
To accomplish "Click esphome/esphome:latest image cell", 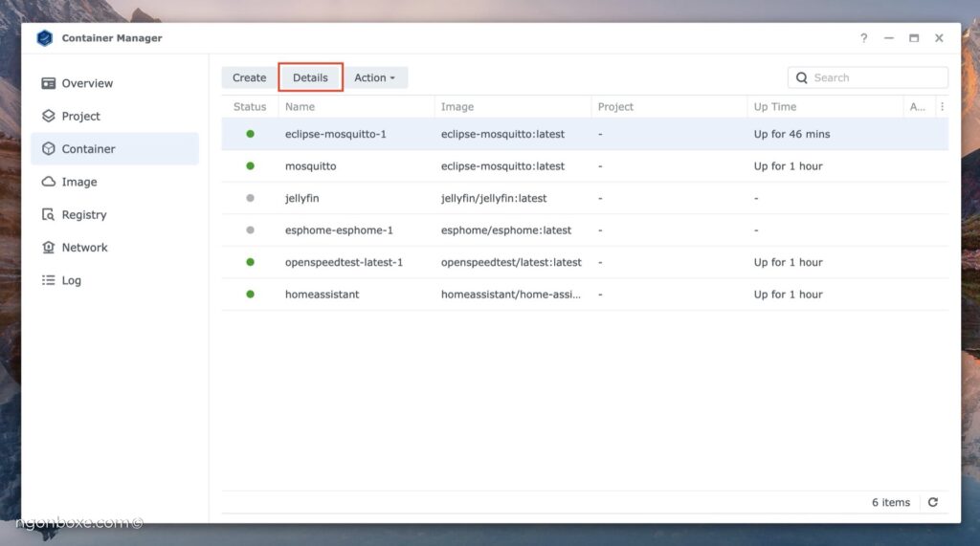I will click(x=506, y=229).
